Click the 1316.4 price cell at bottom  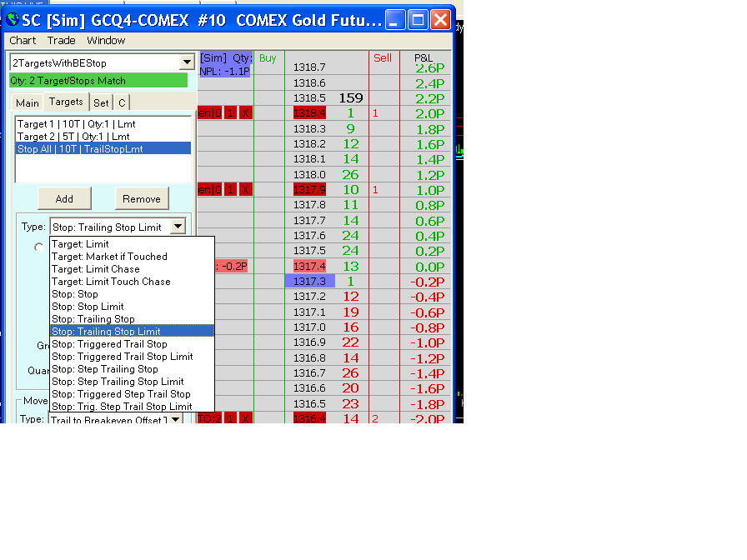tap(309, 418)
